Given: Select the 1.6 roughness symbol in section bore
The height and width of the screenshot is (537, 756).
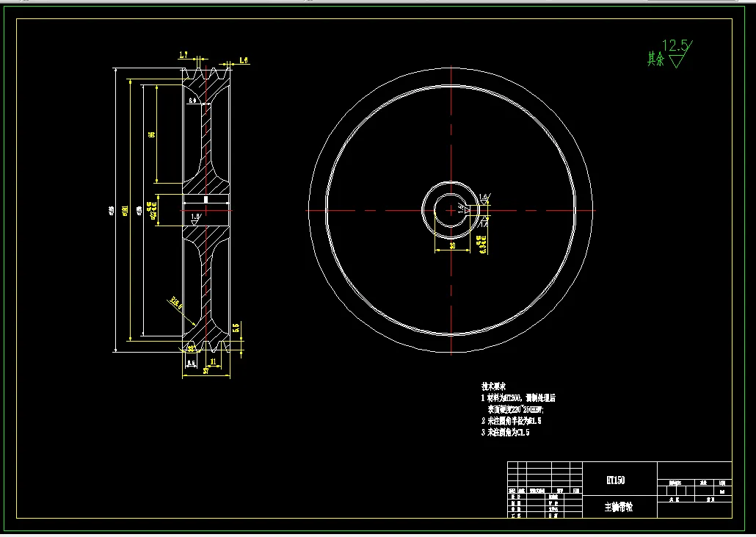Looking at the screenshot, I should coord(195,219).
